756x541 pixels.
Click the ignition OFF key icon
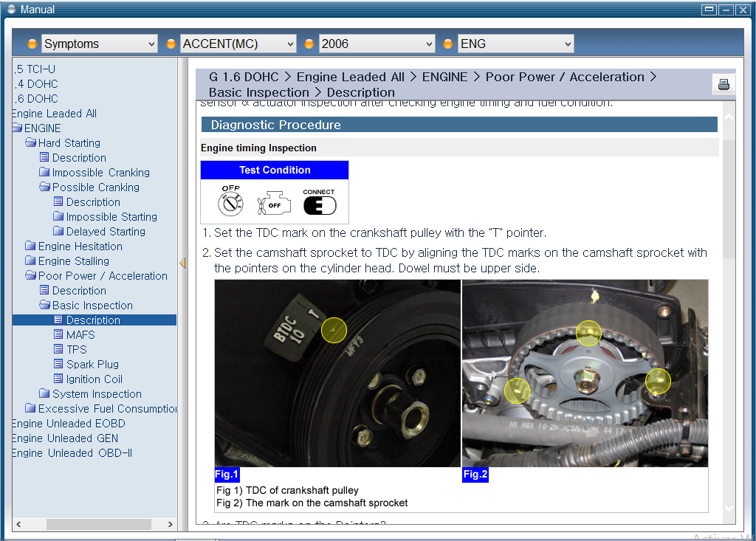tap(230, 201)
